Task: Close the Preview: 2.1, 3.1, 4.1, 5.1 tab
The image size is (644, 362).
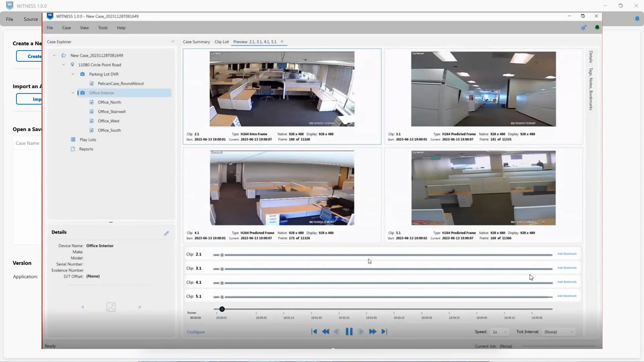Action: [282, 41]
